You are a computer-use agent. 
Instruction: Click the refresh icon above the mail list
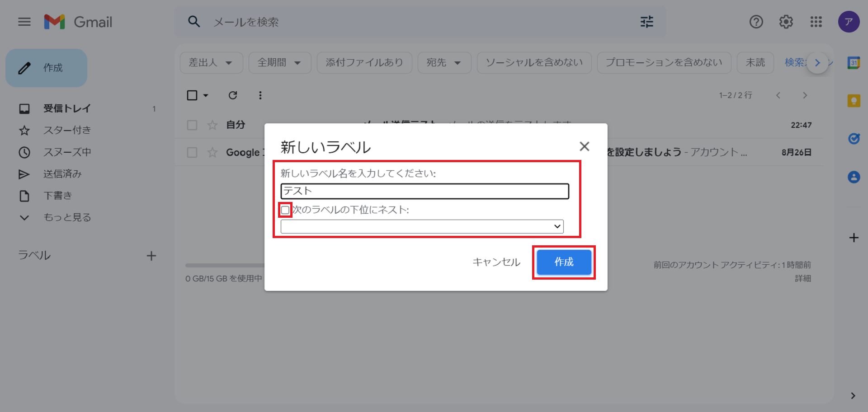click(x=233, y=95)
